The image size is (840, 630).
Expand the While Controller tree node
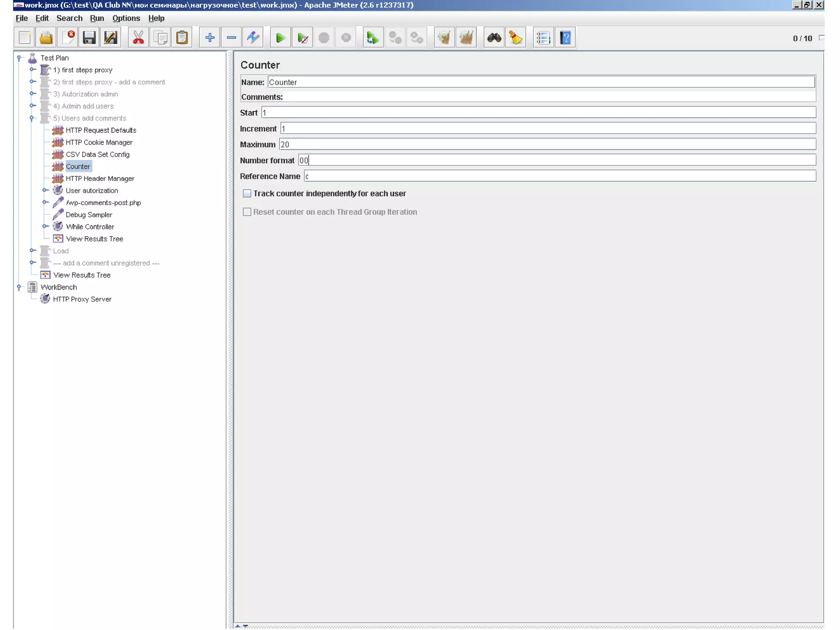coord(45,226)
